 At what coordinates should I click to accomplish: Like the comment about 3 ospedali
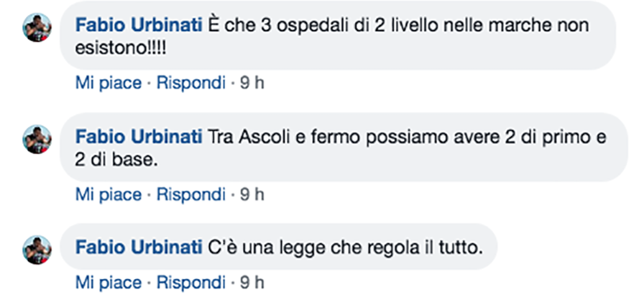[109, 83]
